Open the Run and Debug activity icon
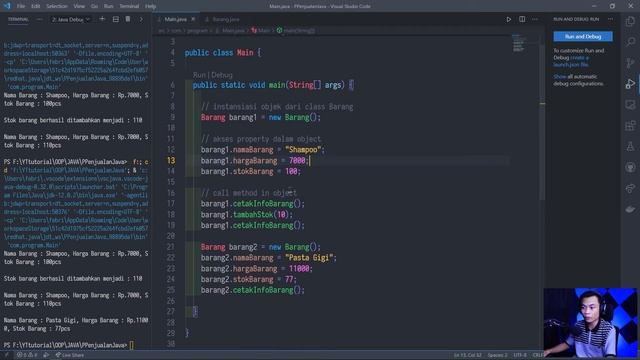 click(x=630, y=84)
